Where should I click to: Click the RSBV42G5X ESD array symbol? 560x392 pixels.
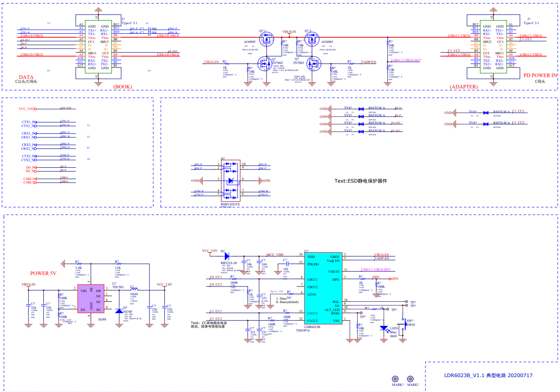point(230,180)
